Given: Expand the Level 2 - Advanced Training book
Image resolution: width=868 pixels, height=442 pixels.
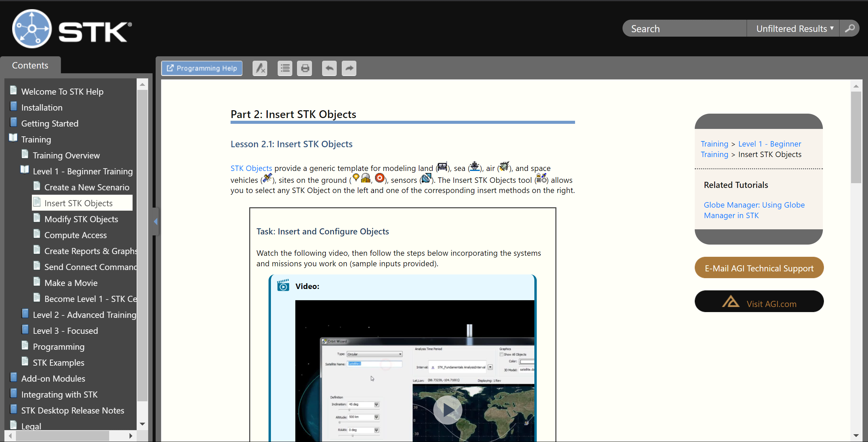Looking at the screenshot, I should point(84,315).
